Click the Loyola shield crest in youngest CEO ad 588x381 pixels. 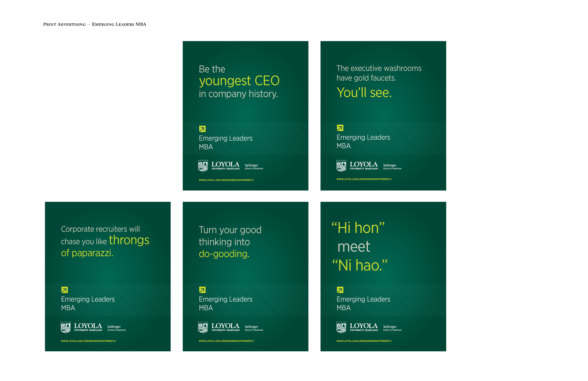[203, 166]
